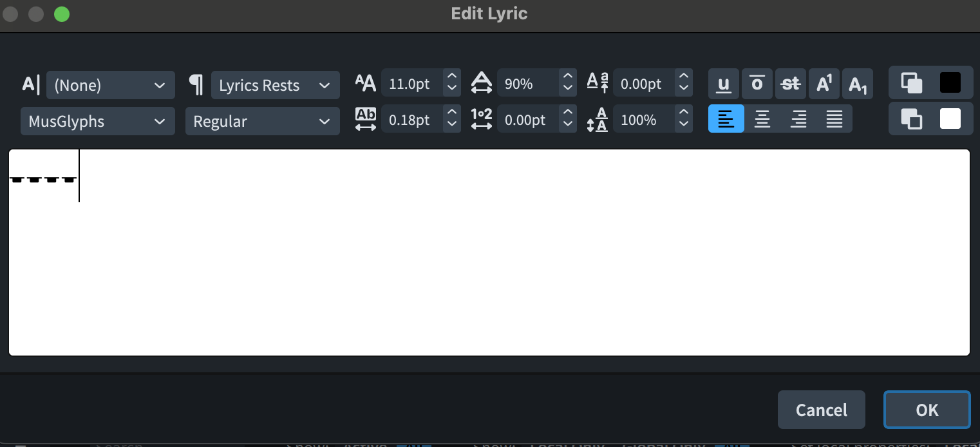The width and height of the screenshot is (980, 447).
Task: Align text left
Action: coord(726,119)
